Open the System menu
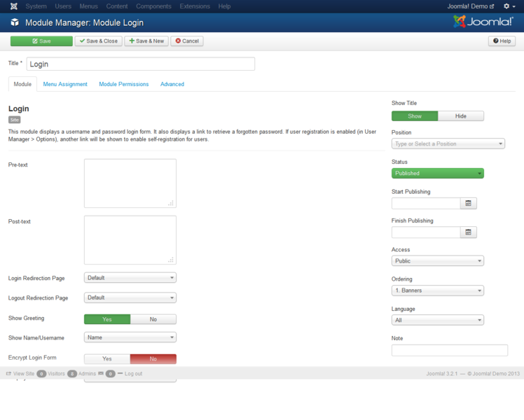Image resolution: width=524 pixels, height=420 pixels. click(x=36, y=6)
